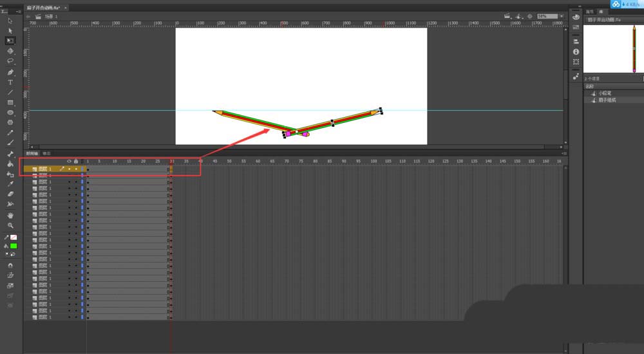644x354 pixels.
Task: Select the highlighted 图层 1 layer name
Action: click(x=45, y=169)
